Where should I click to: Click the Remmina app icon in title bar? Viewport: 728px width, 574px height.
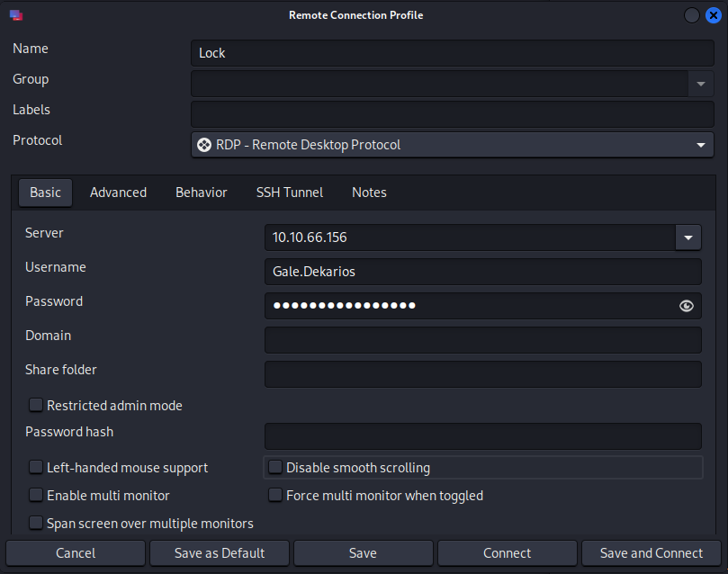click(x=16, y=15)
